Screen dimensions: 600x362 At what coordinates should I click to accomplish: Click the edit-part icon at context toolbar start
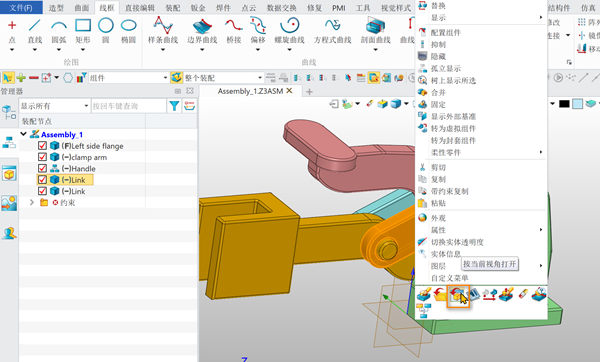424,294
